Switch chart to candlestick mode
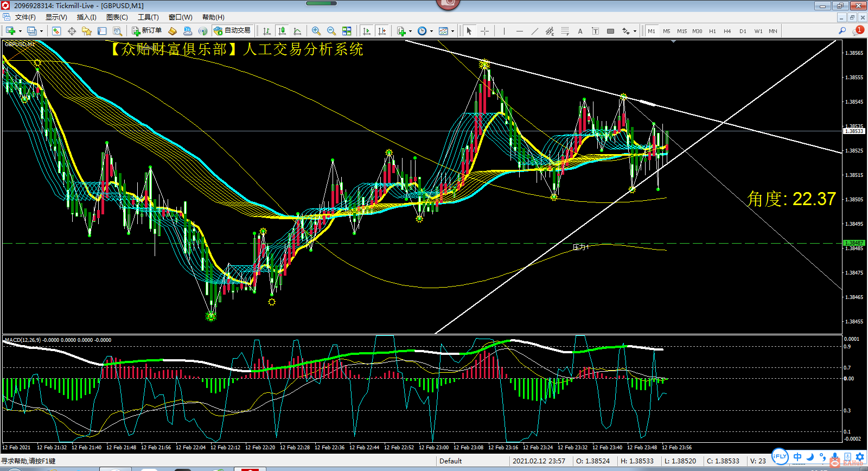Viewport: 868px width, 471px height. click(282, 31)
